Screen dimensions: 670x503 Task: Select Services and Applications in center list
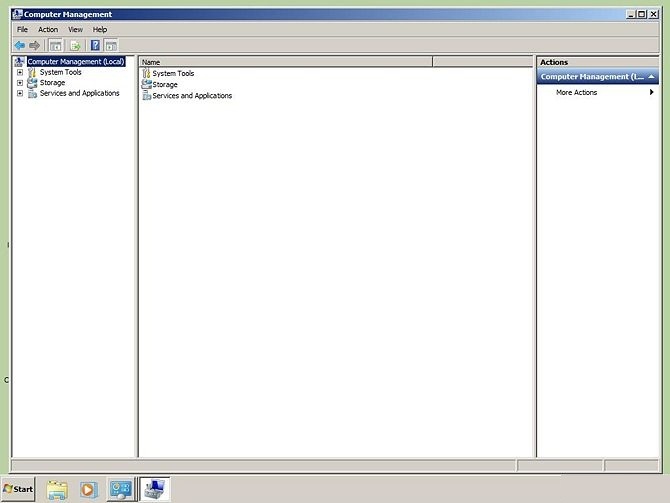click(192, 96)
